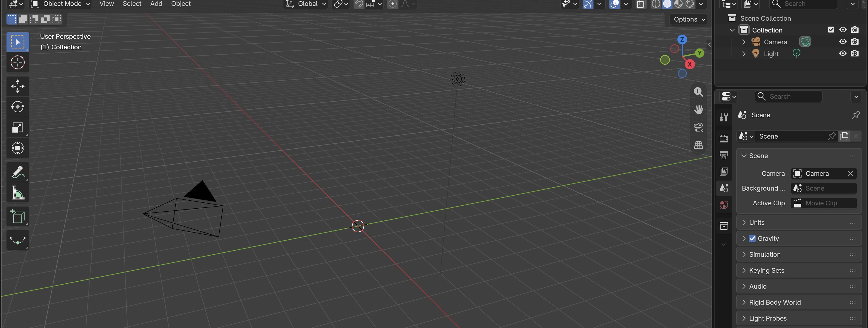868x328 pixels.
Task: Open the Select menu
Action: (132, 4)
